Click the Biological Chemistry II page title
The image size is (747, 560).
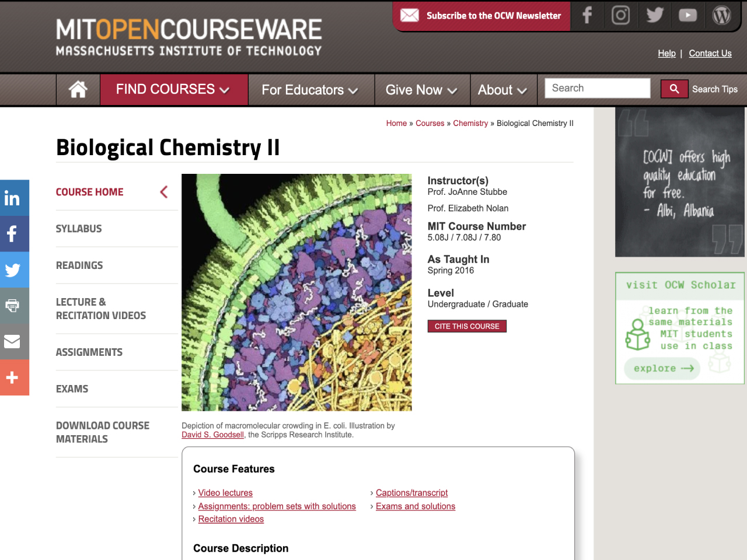click(168, 148)
